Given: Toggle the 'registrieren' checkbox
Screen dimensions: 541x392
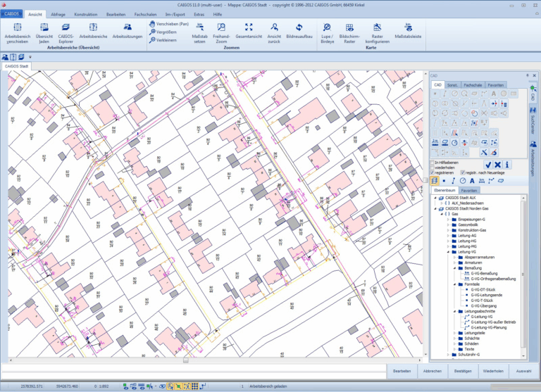Looking at the screenshot, I should coord(433,172).
